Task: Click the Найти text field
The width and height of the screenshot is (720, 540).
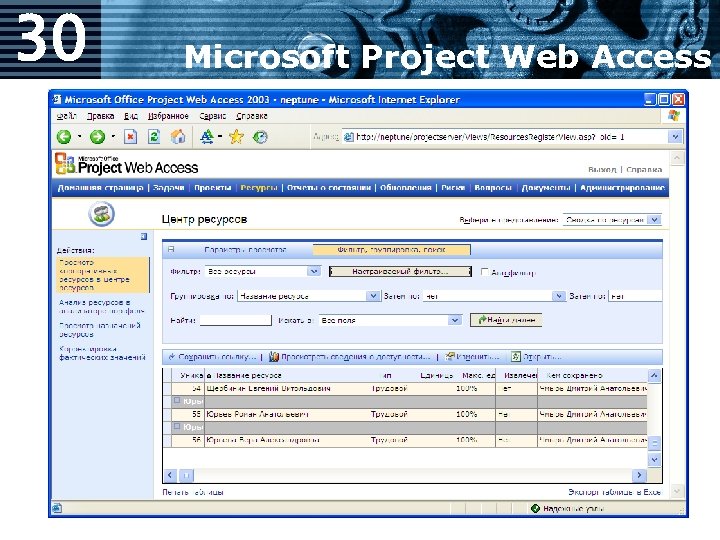Action: 236,320
